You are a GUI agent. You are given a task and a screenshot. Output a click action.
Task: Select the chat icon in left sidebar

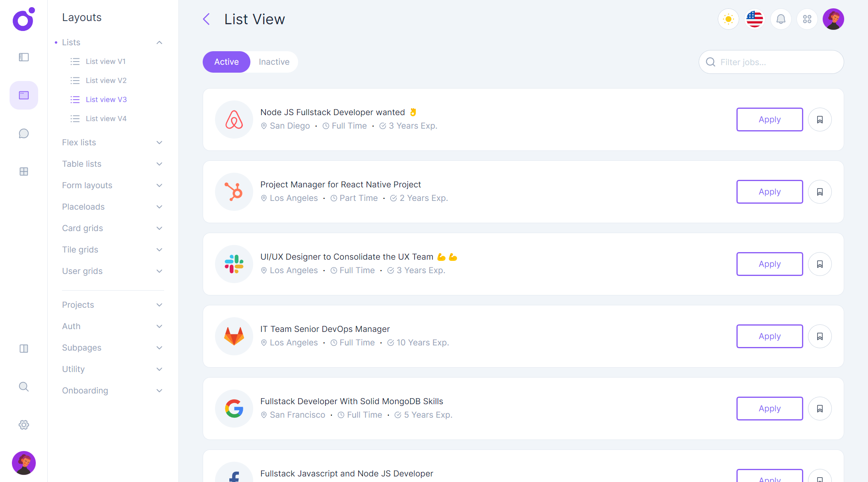click(23, 133)
